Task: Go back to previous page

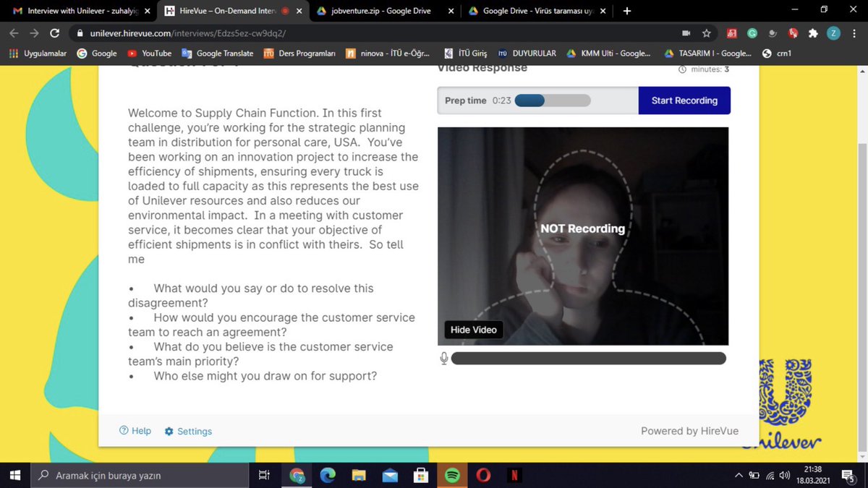Action: tap(14, 33)
